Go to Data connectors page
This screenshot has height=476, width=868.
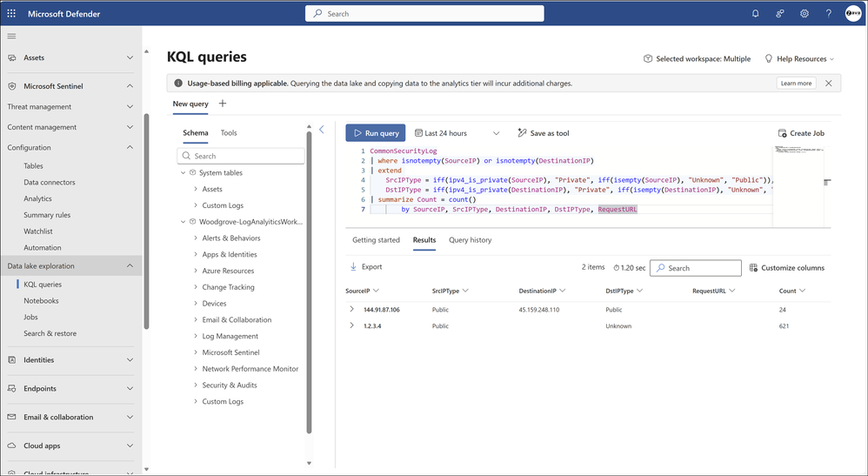(x=50, y=182)
